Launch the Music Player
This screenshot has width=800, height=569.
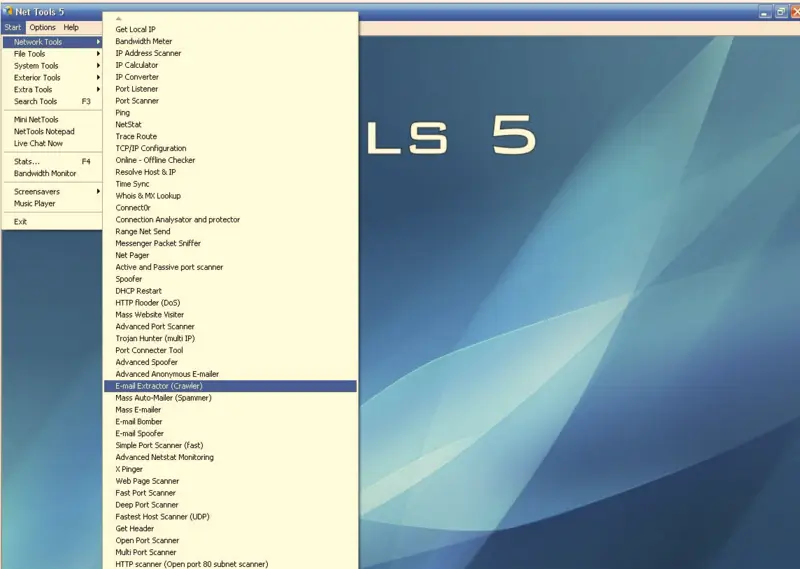pos(35,204)
